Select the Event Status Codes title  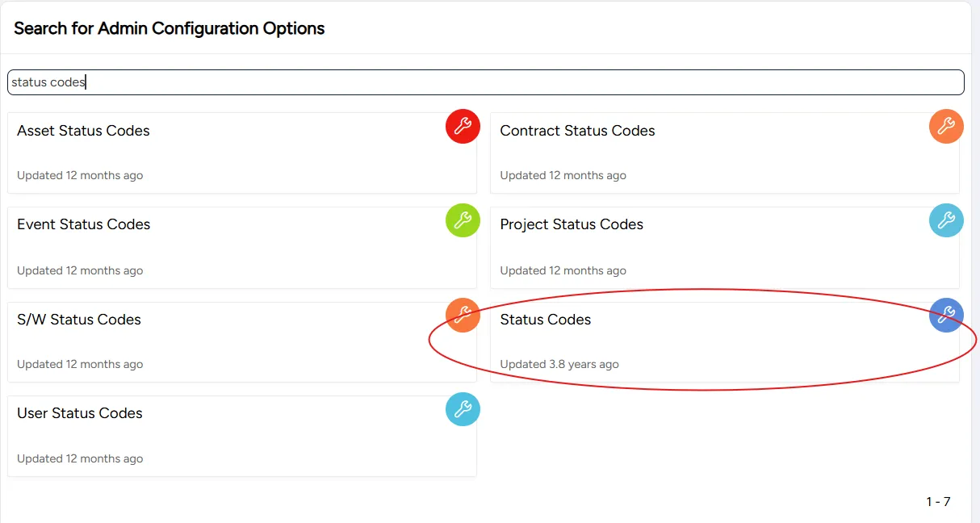83,224
